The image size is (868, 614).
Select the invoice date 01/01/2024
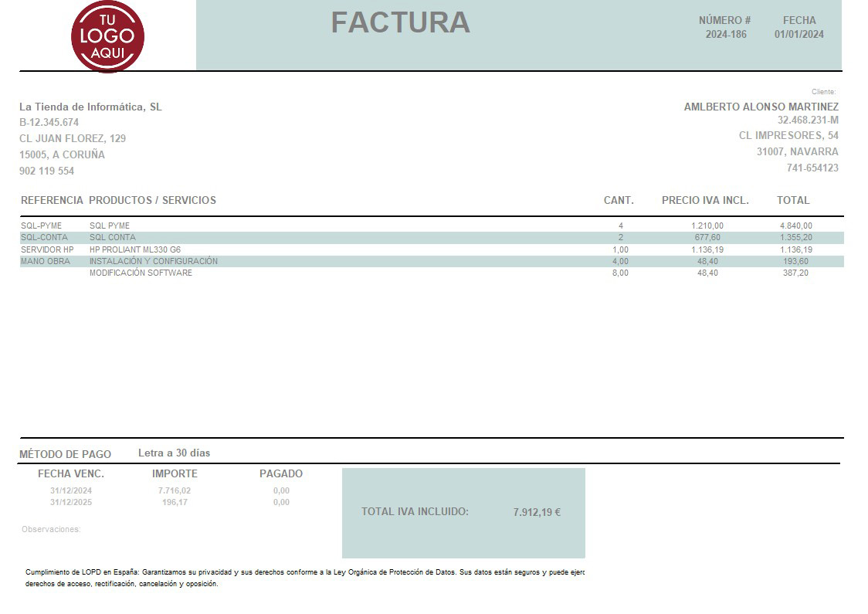click(800, 33)
